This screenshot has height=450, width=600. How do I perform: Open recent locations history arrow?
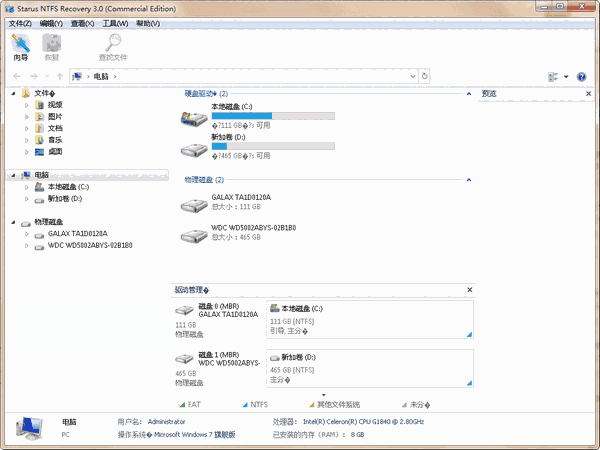pyautogui.click(x=47, y=77)
